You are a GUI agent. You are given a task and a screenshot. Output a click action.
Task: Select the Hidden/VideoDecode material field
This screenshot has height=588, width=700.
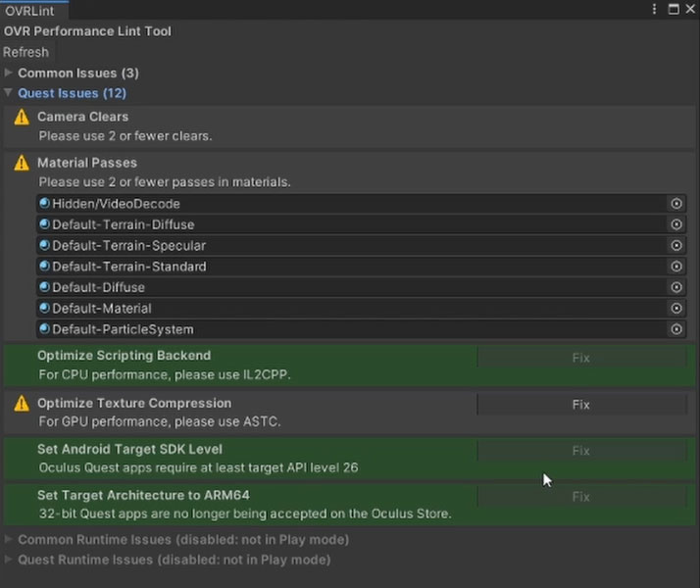[x=361, y=204]
